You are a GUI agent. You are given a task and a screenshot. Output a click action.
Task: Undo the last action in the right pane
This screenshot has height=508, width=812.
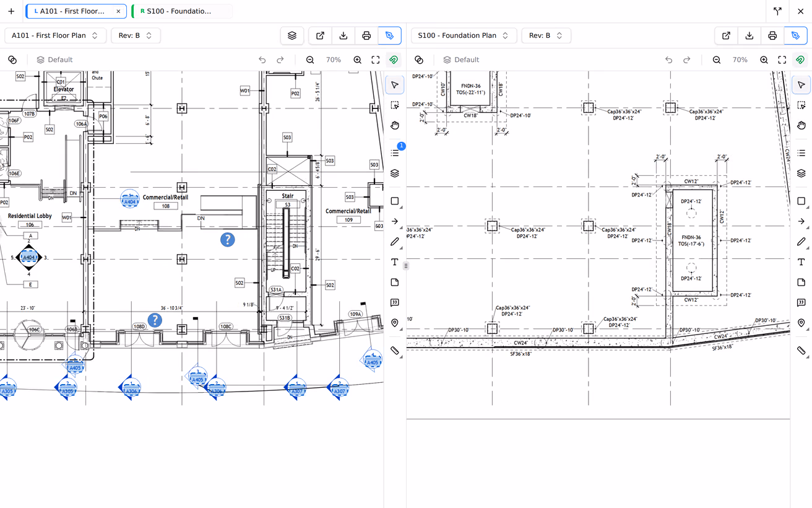669,59
